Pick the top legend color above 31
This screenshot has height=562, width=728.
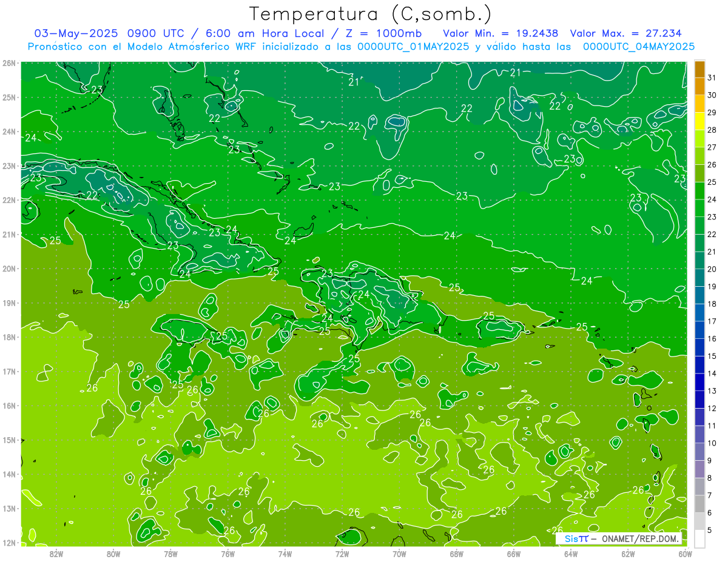[699, 69]
